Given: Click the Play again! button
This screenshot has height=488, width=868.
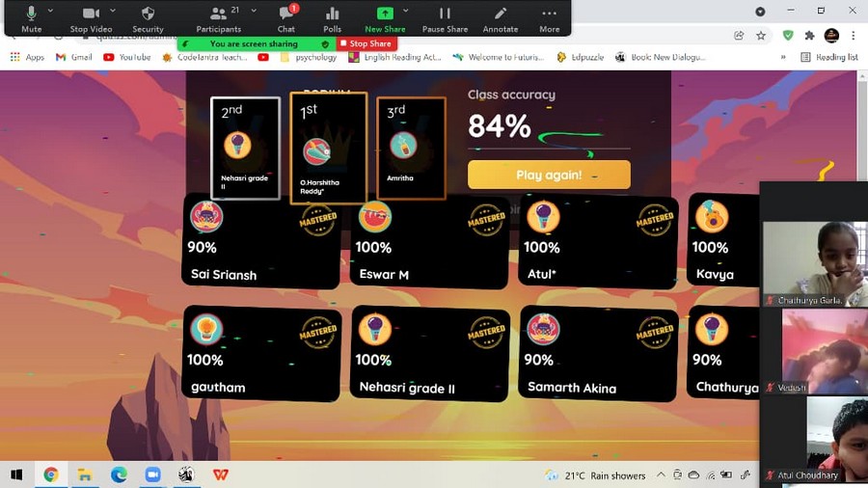Looking at the screenshot, I should (x=549, y=175).
